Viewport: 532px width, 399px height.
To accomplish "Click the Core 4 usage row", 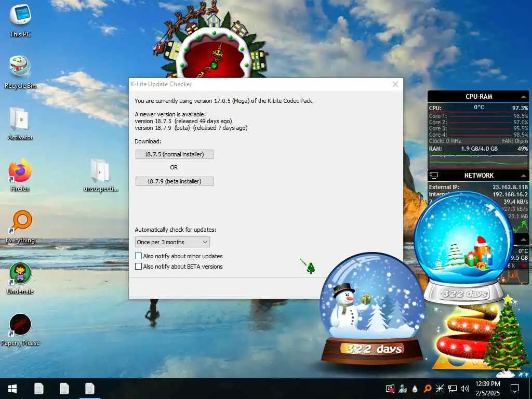I will tap(478, 135).
